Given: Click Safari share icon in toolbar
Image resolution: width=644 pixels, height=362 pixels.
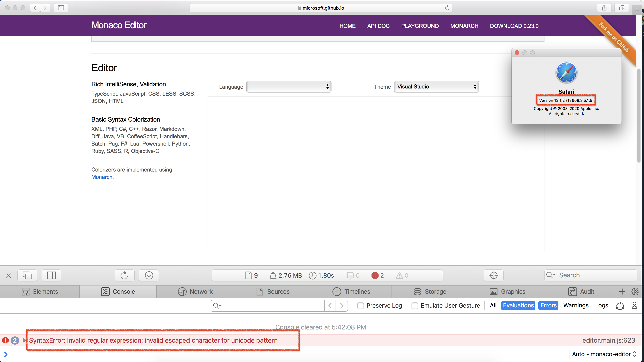Looking at the screenshot, I should 604,8.
